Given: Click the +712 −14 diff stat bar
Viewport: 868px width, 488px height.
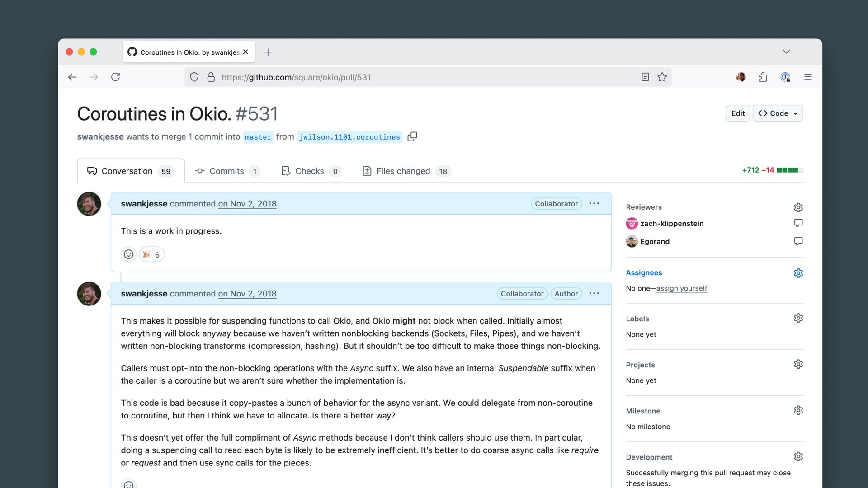Looking at the screenshot, I should pos(773,170).
